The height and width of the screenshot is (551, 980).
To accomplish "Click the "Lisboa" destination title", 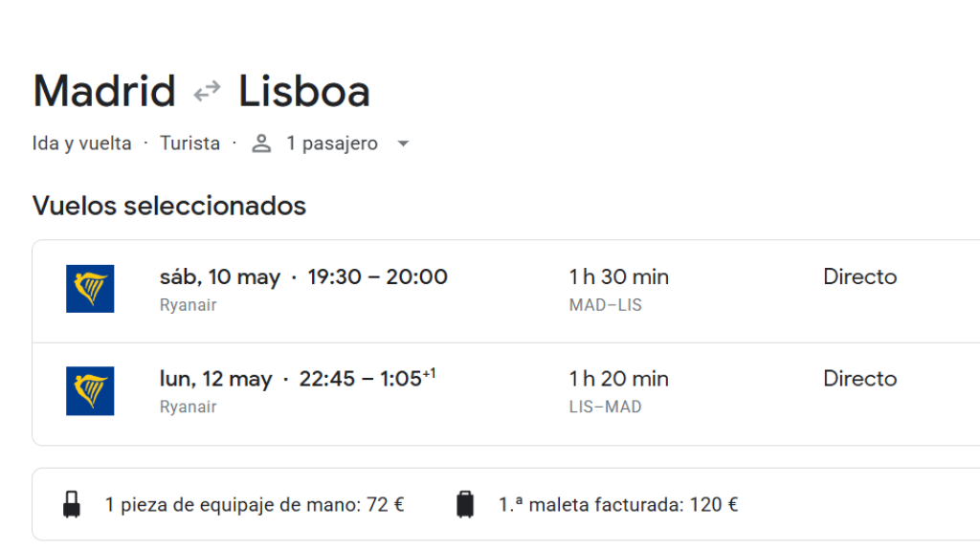I will pyautogui.click(x=304, y=92).
